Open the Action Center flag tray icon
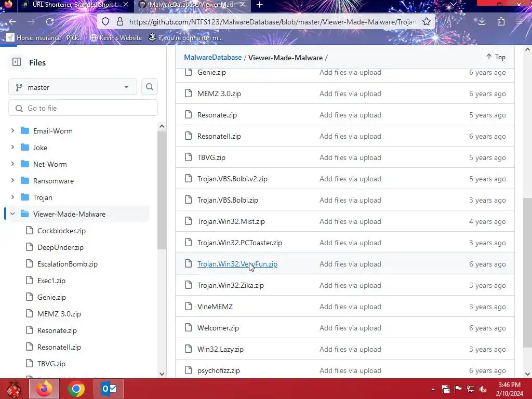The height and width of the screenshot is (399, 532). [x=458, y=389]
